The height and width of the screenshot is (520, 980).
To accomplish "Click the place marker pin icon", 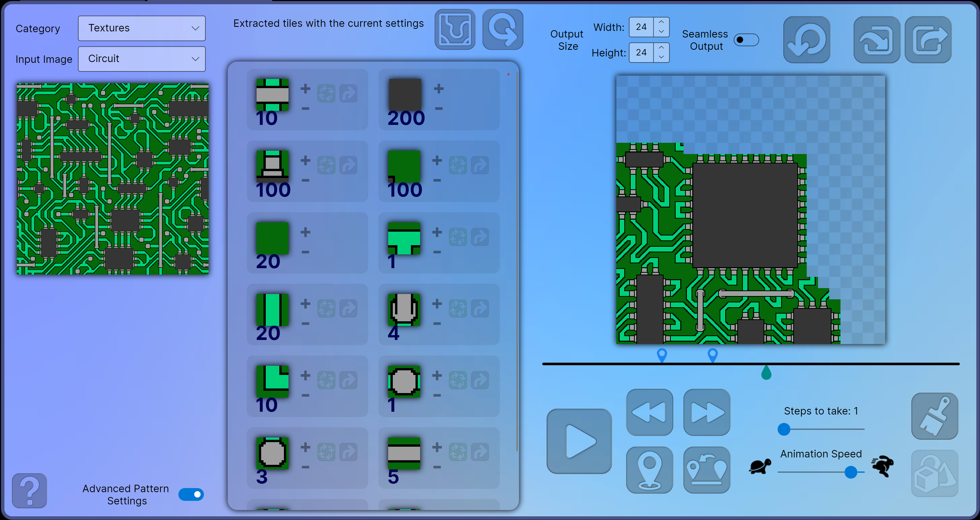I will 649,470.
